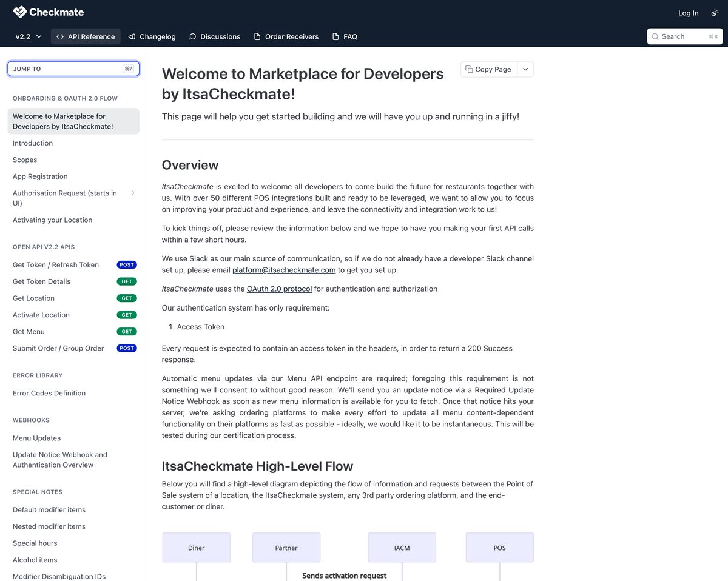Viewport: 728px width, 581px height.
Task: Open Modifier Disambiguation IDs note
Action: pyautogui.click(x=59, y=576)
